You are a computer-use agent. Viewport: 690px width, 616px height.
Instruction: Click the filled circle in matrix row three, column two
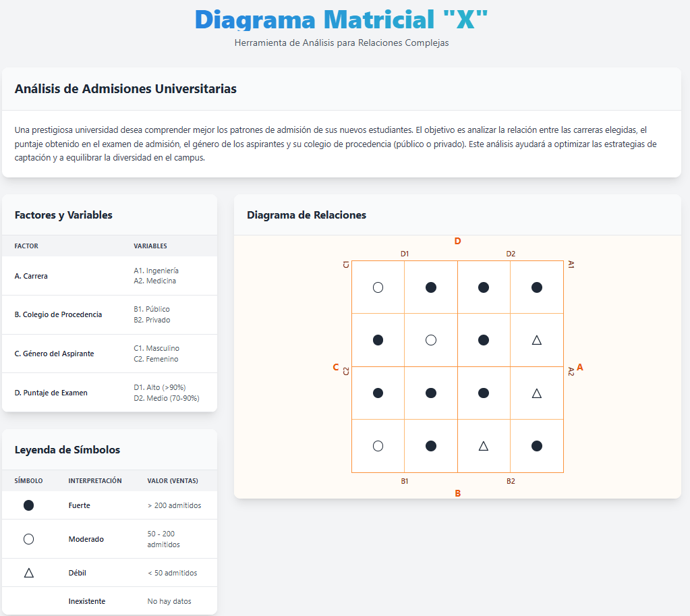[431, 393]
